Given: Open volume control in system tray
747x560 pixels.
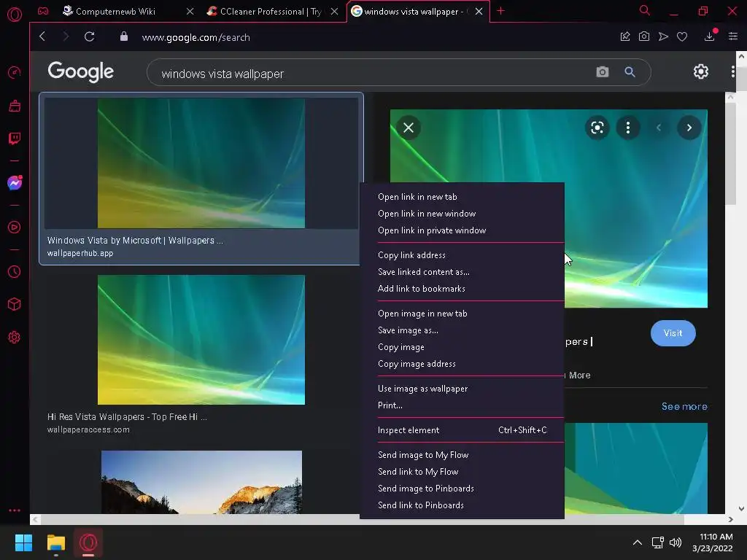Looking at the screenshot, I should point(676,542).
